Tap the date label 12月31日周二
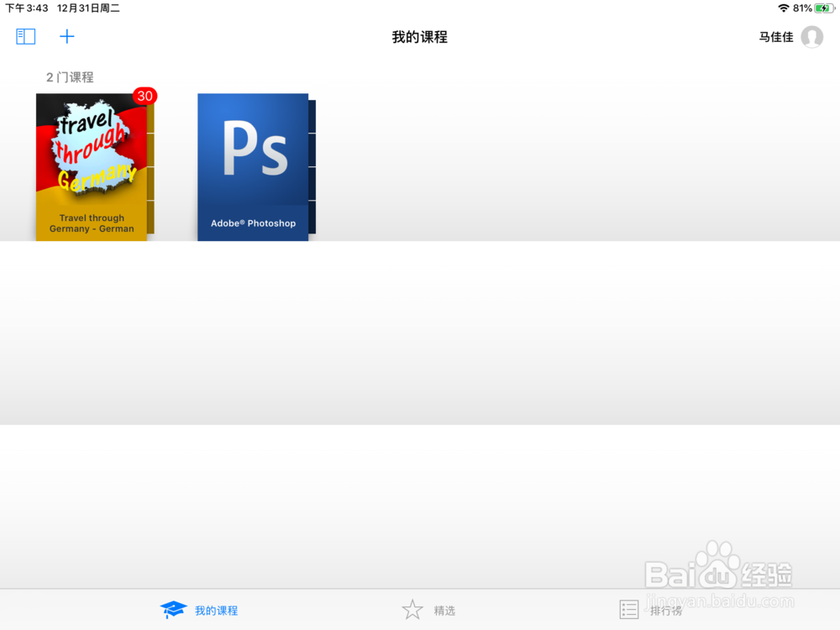Image resolution: width=840 pixels, height=630 pixels. tap(87, 8)
